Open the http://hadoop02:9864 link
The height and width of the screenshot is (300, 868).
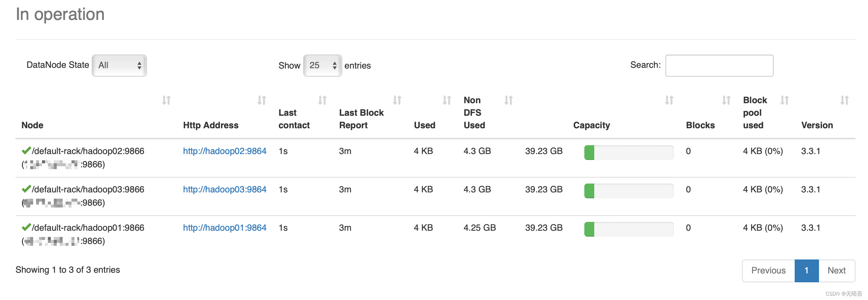[x=224, y=151]
